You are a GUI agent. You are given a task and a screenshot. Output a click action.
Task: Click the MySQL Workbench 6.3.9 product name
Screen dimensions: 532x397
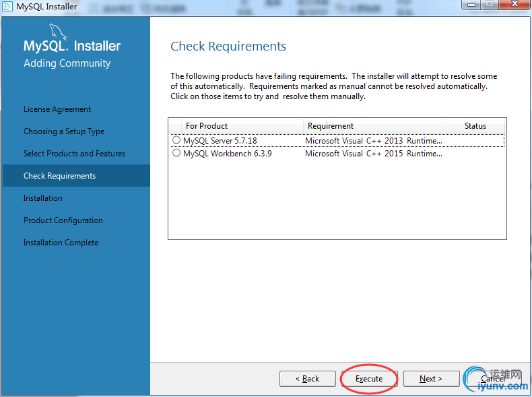[228, 154]
